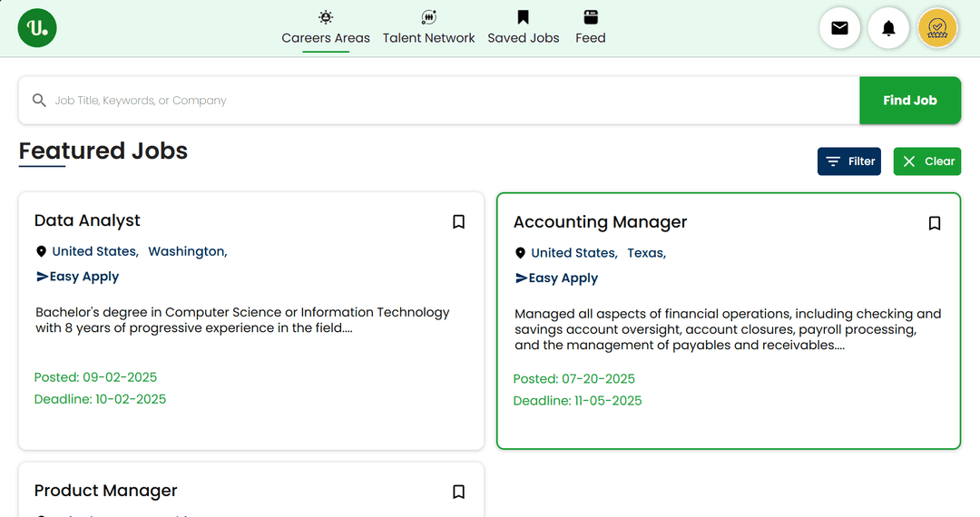Click the green U logo icon
Image resolution: width=980 pixels, height=517 pixels.
pyautogui.click(x=37, y=28)
